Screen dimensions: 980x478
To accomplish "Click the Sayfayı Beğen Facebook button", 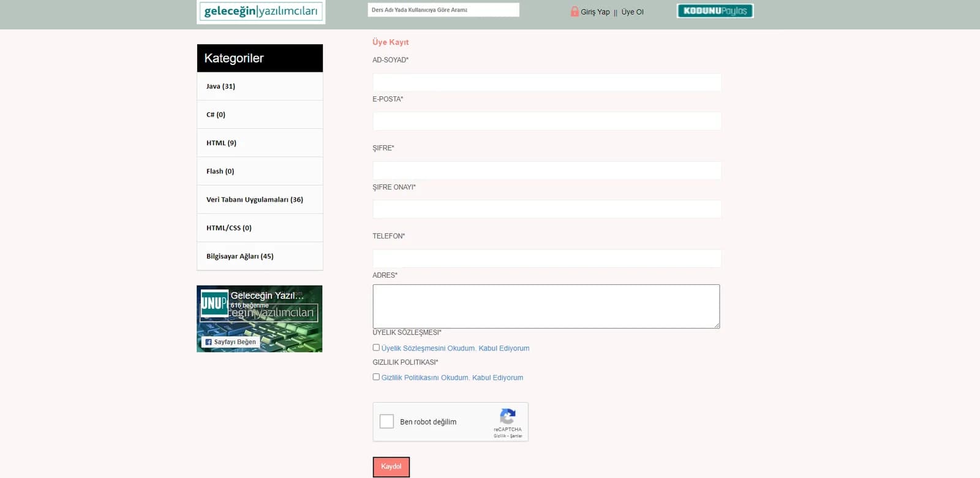I will coord(230,342).
